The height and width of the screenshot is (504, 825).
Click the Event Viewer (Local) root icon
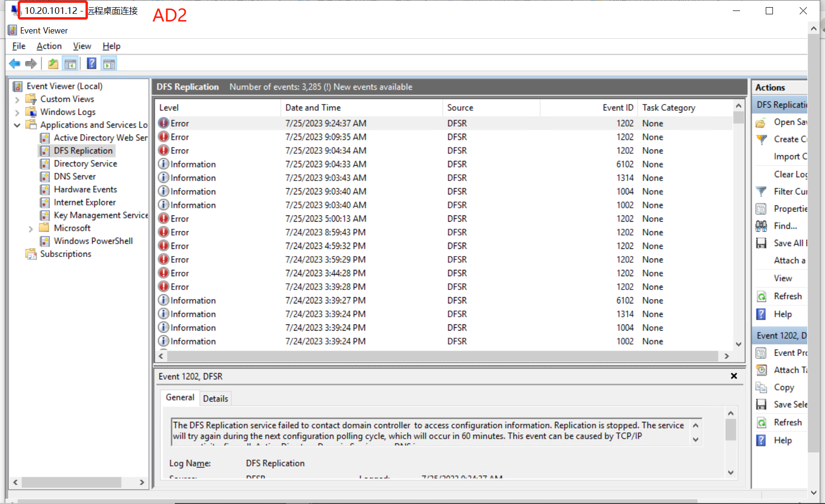point(18,86)
